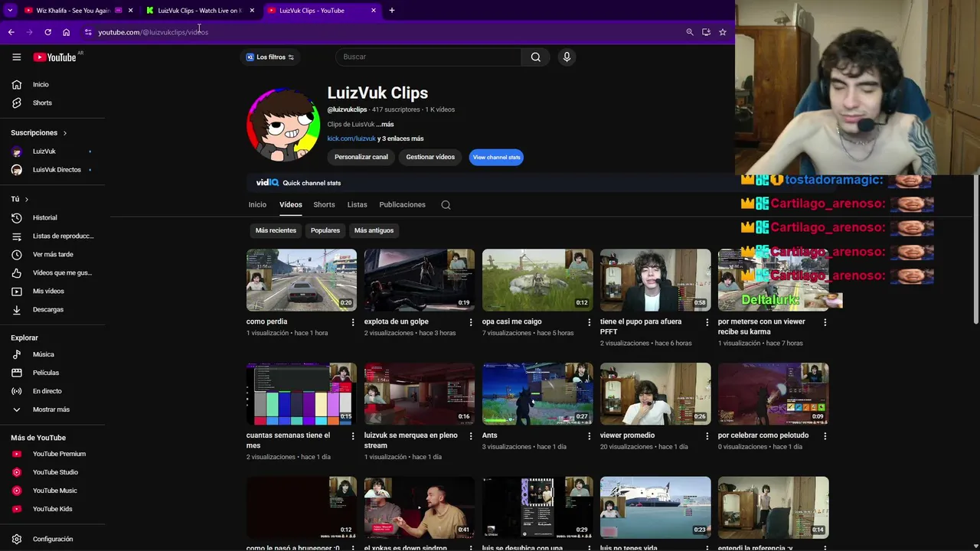The image size is (980, 551).
Task: Select Más recientes filter chip
Action: 276,230
